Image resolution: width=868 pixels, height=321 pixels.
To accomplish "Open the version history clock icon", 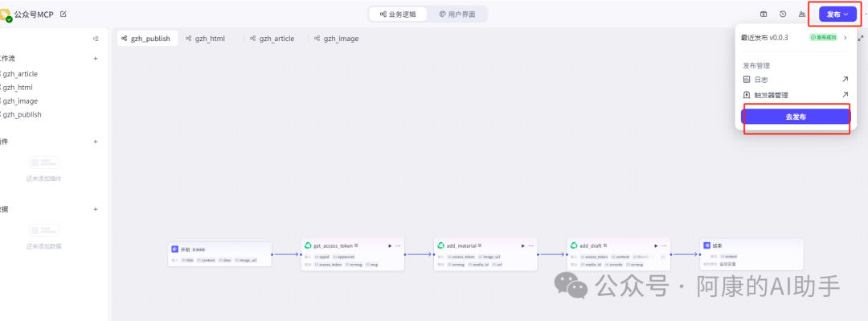I will coord(783,14).
